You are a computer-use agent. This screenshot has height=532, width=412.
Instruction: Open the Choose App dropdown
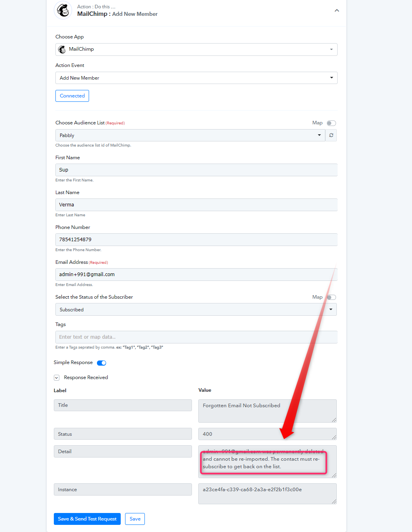pyautogui.click(x=196, y=50)
